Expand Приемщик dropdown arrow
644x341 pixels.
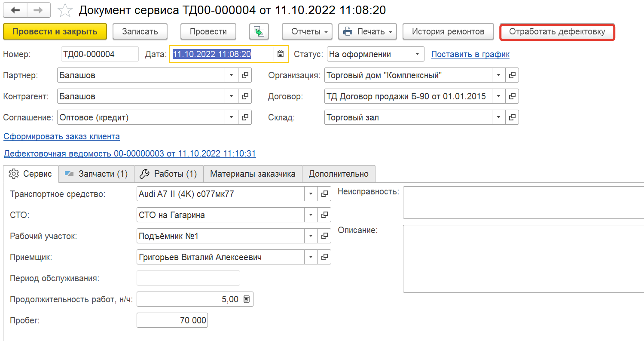point(311,257)
